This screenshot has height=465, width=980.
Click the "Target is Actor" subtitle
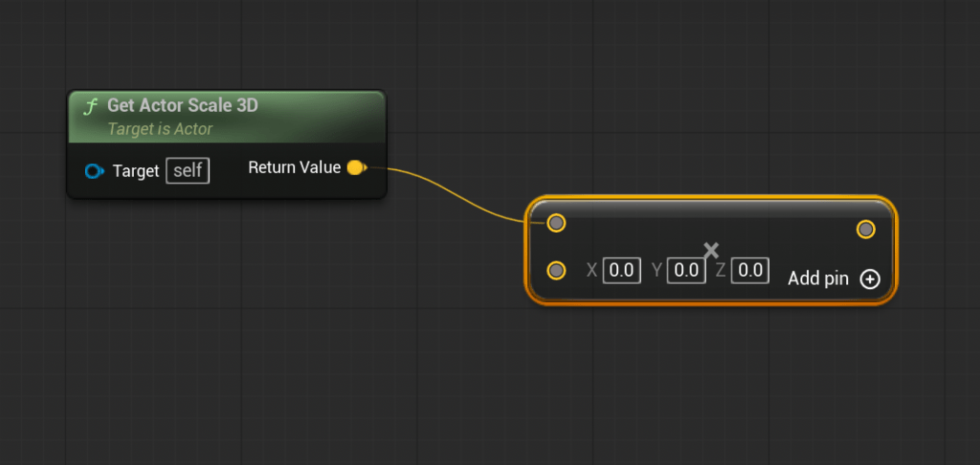tap(160, 128)
